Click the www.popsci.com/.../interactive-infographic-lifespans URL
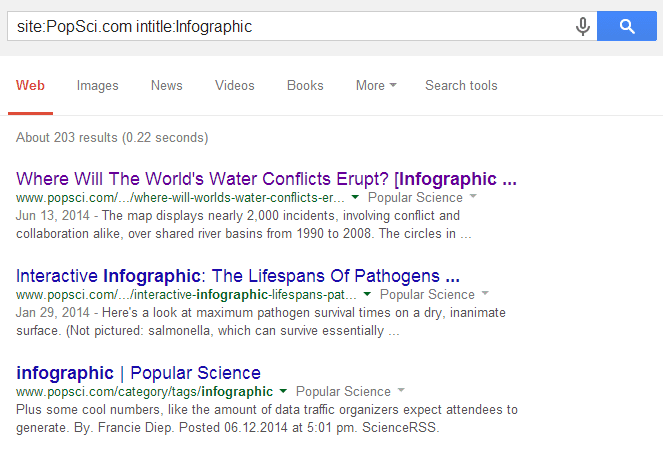 click(186, 294)
